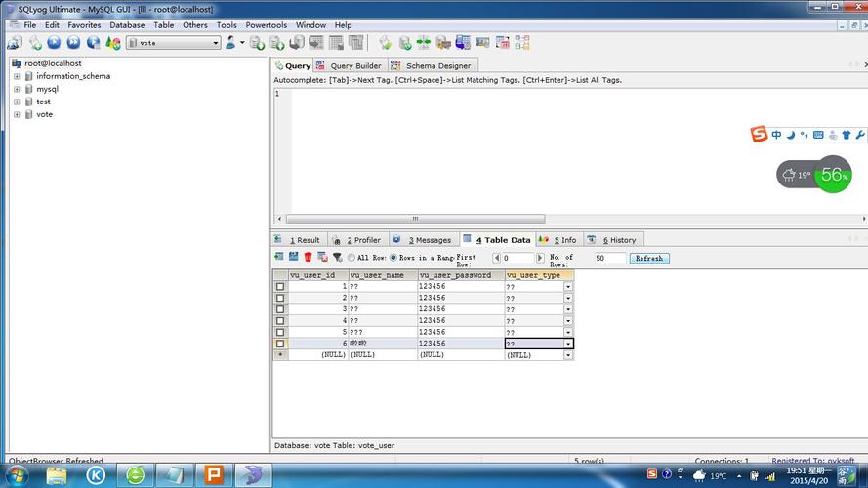Switch to the 6 History tab
This screenshot has height=488, width=868.
click(x=612, y=240)
